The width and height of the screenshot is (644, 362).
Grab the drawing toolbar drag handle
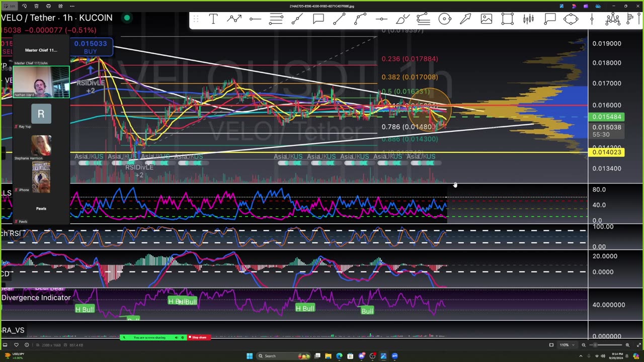tap(196, 19)
